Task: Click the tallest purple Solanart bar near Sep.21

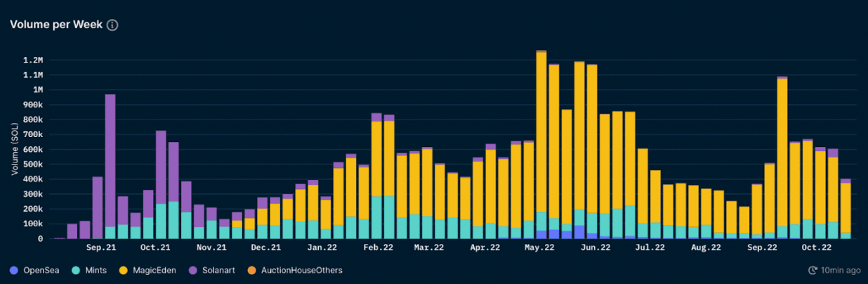Action: (110, 162)
